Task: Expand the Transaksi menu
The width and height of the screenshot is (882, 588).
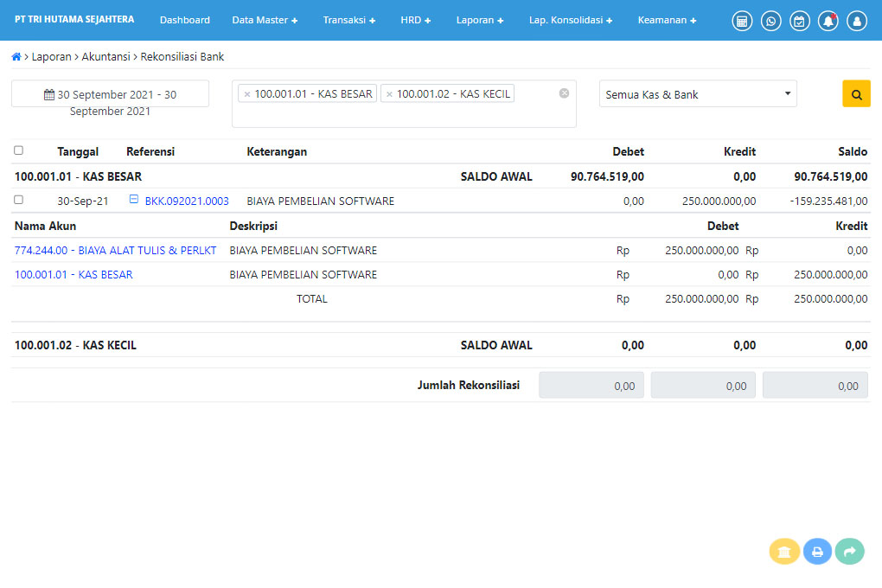Action: (349, 20)
